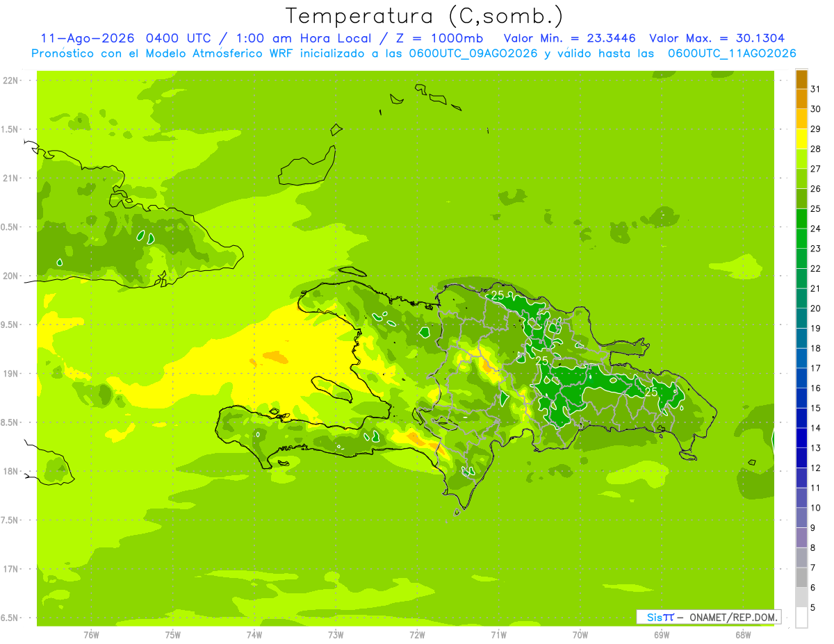Click the "72W" longitude label
This screenshot has width=834, height=644.
pos(417,635)
